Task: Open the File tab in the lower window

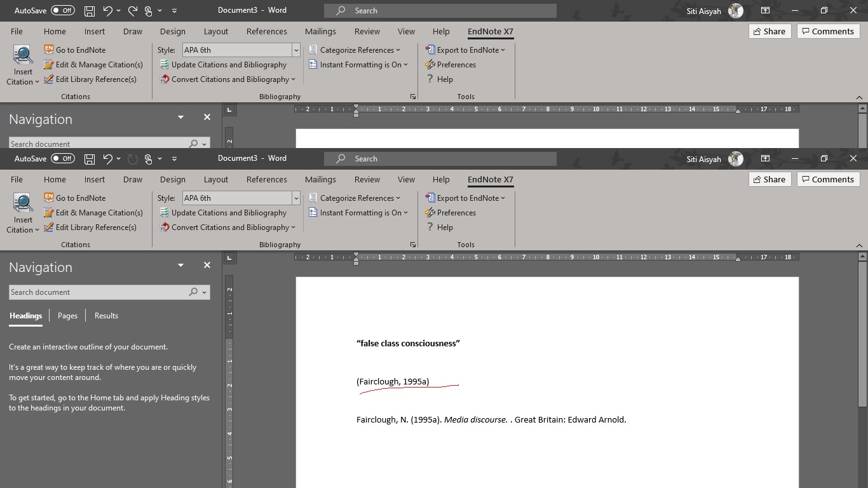Action: [17, 180]
